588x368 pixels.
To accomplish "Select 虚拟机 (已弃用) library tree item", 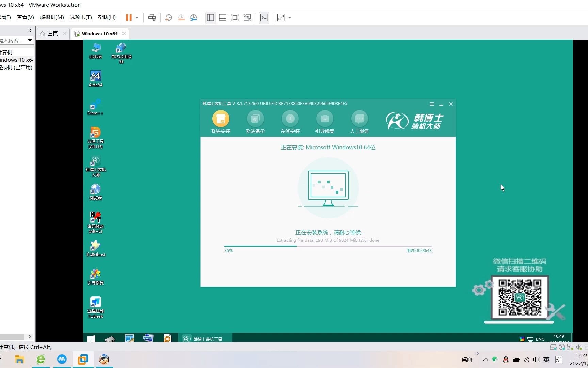I will tap(16, 67).
